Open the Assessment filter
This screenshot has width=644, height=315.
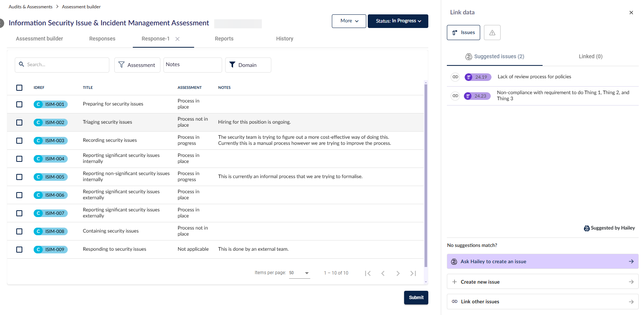[137, 65]
